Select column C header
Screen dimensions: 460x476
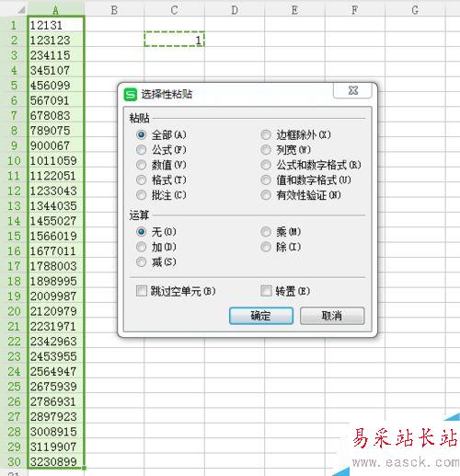(174, 10)
